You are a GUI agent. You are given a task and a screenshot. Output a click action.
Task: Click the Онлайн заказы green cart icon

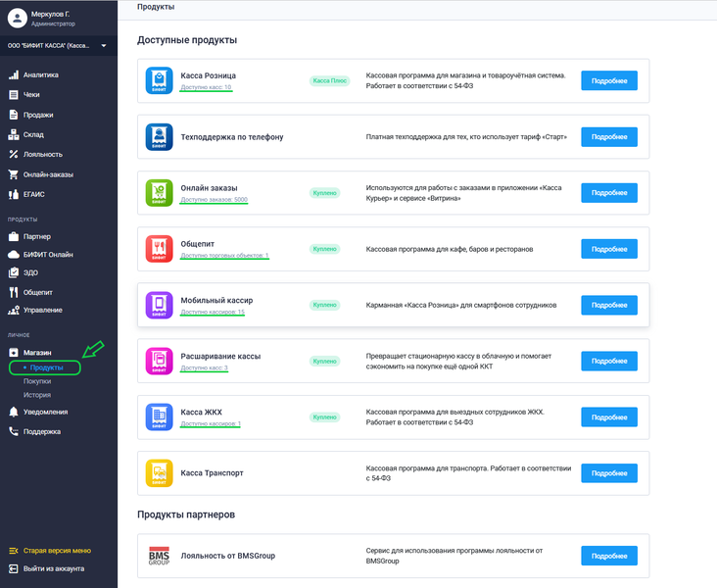(x=159, y=192)
